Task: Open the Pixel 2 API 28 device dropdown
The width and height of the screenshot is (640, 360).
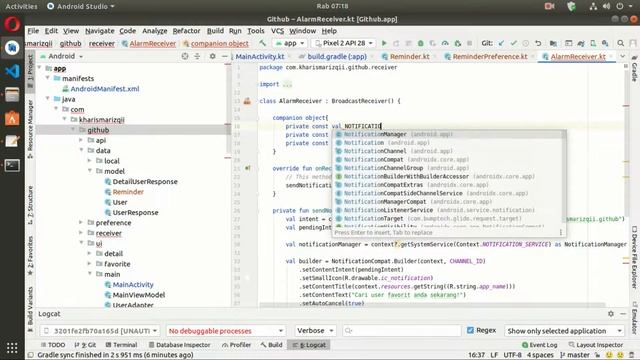Action: point(344,43)
